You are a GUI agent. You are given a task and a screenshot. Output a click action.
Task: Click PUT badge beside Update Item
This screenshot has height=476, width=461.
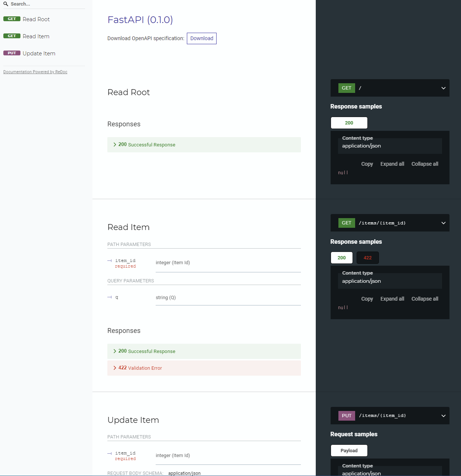pos(12,53)
